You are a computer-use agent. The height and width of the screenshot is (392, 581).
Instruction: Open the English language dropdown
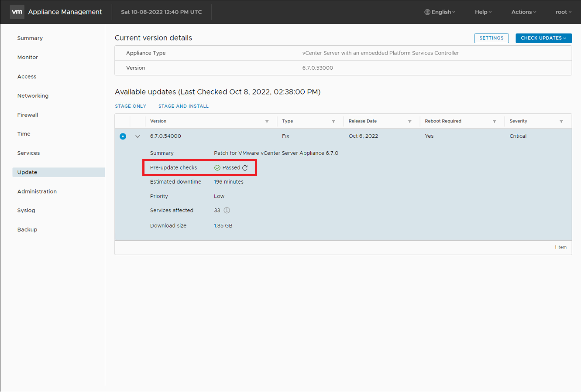pos(440,12)
